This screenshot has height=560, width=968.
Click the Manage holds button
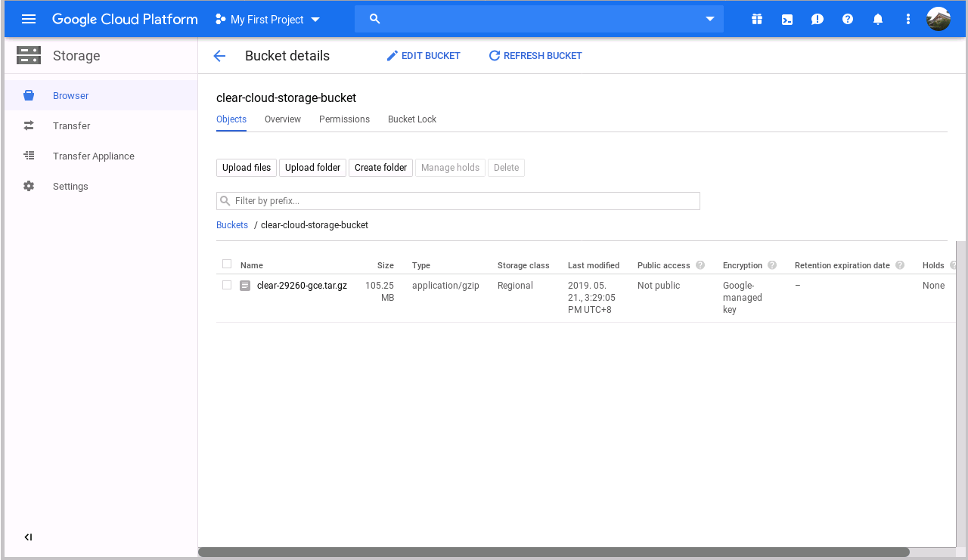tap(450, 168)
